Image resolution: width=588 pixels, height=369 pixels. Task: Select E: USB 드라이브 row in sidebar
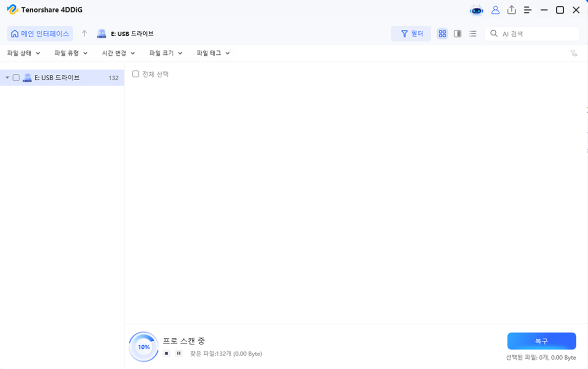click(62, 78)
